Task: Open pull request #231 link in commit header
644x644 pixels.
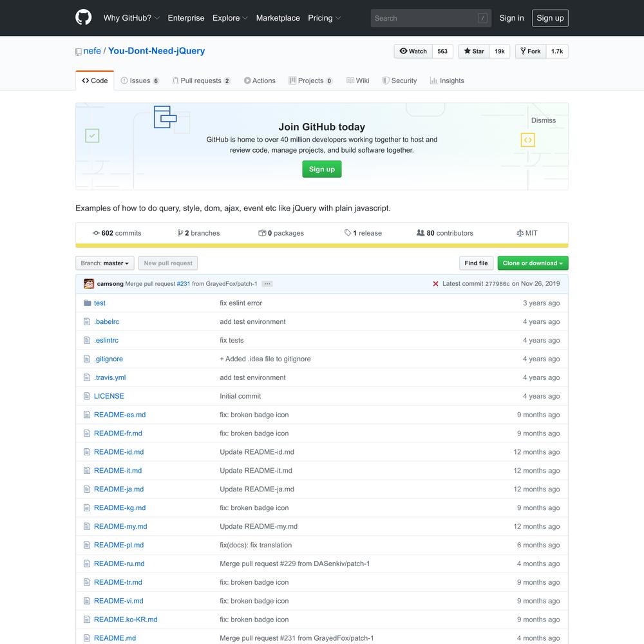Action: (x=183, y=284)
